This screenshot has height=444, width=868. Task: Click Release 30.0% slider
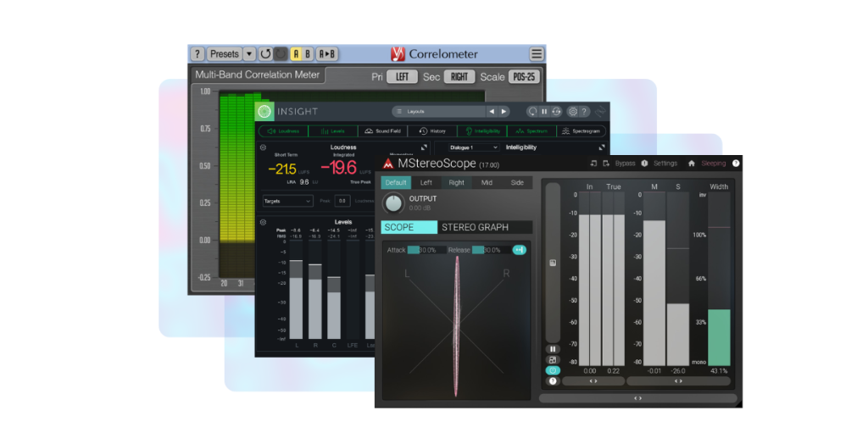coord(492,250)
